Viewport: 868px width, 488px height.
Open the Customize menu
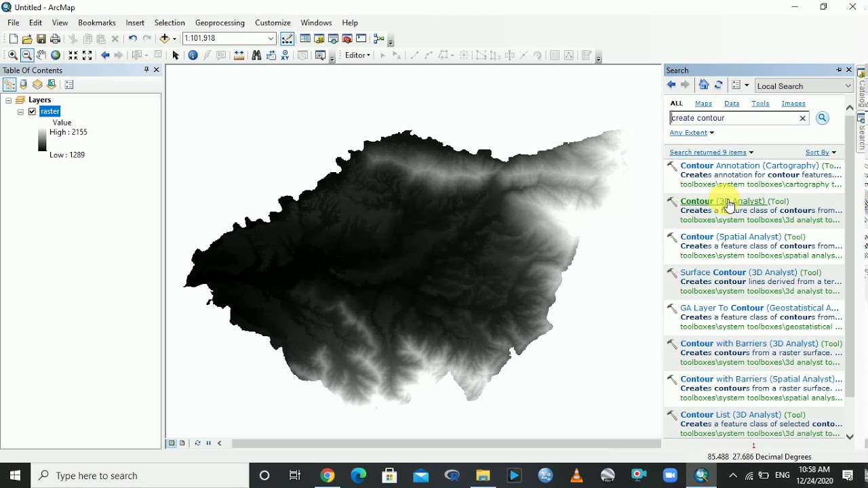coord(273,22)
